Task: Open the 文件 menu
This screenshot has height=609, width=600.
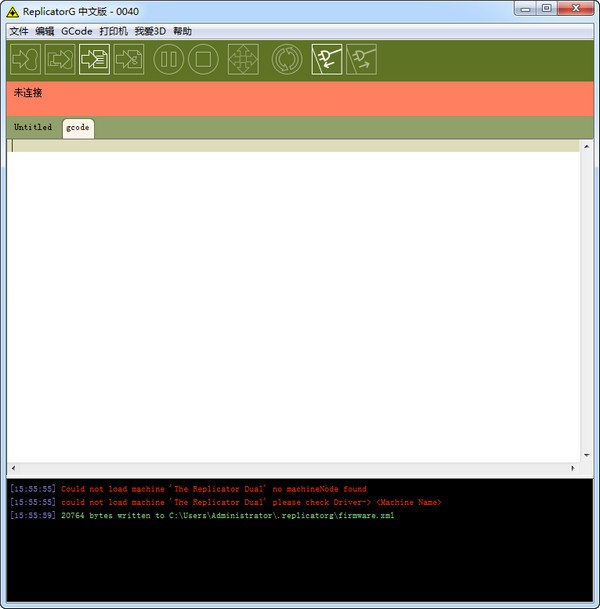Action: pos(19,31)
